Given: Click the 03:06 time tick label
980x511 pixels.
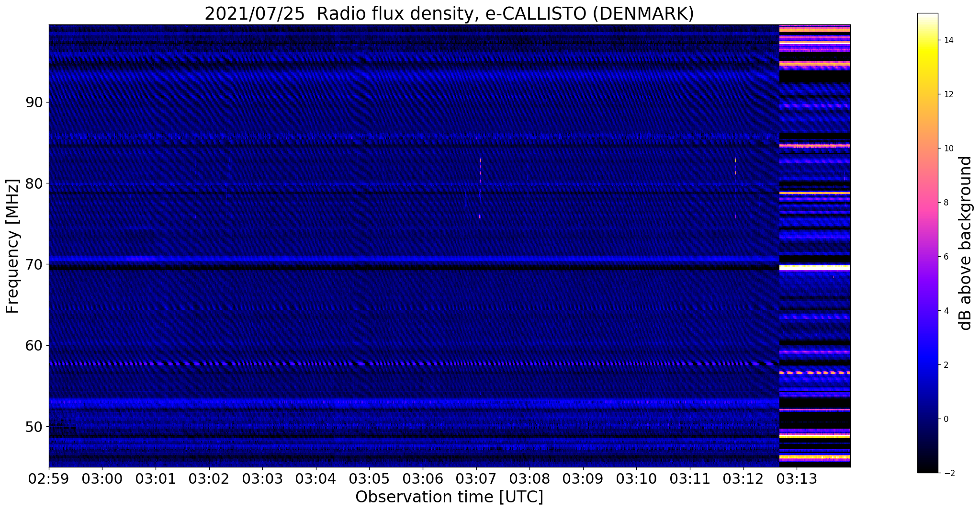Looking at the screenshot, I should [422, 478].
